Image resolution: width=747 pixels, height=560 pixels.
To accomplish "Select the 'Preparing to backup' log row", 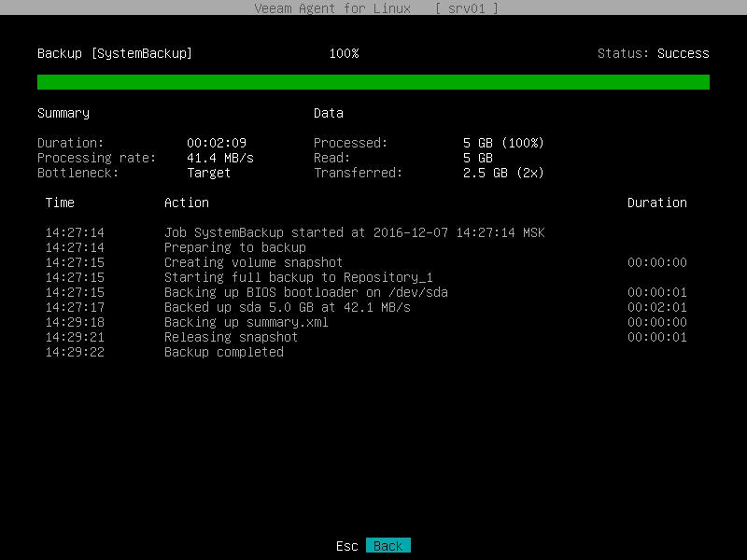I will (x=366, y=247).
